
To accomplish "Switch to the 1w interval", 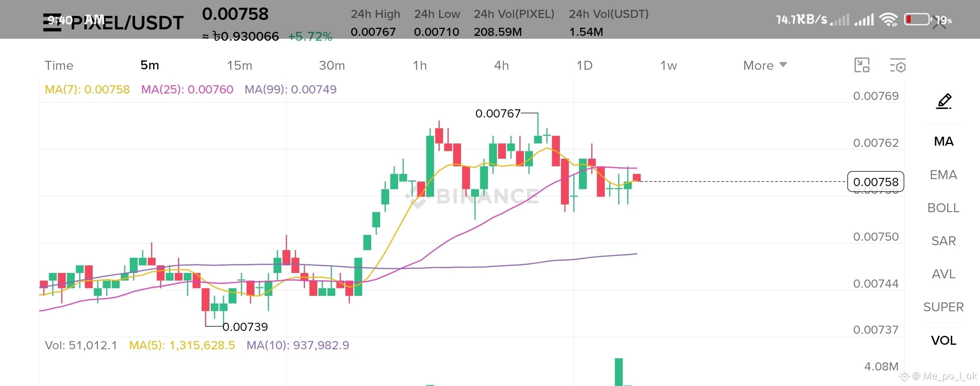I will tap(668, 65).
